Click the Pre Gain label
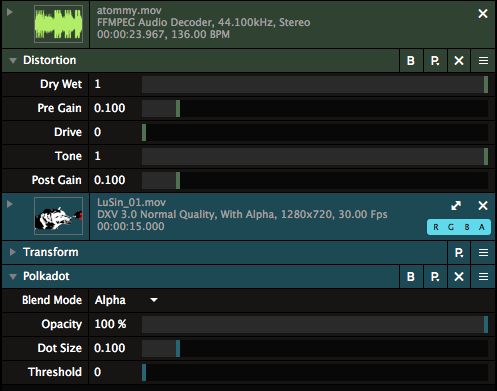The height and width of the screenshot is (391, 497). click(x=59, y=108)
